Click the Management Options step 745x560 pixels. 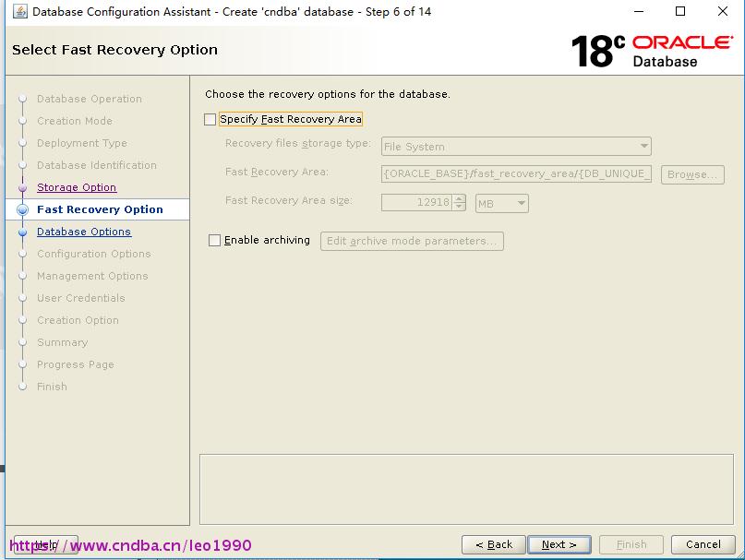[92, 276]
